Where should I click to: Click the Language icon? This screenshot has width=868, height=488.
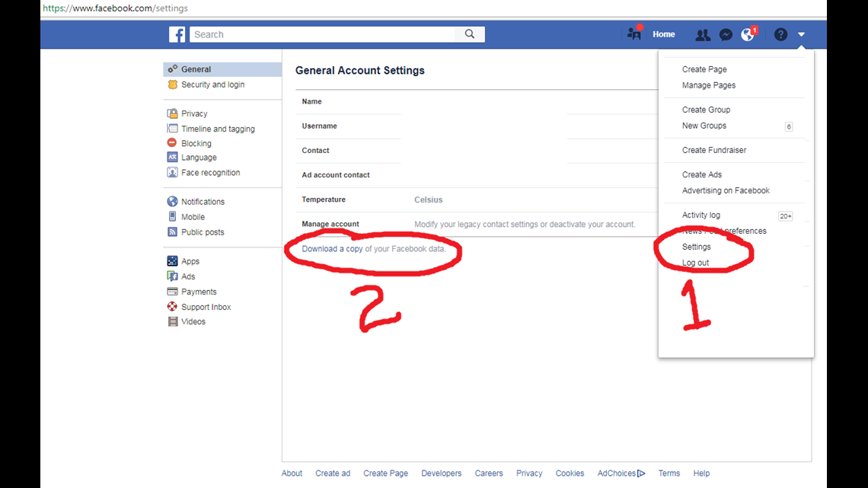173,157
